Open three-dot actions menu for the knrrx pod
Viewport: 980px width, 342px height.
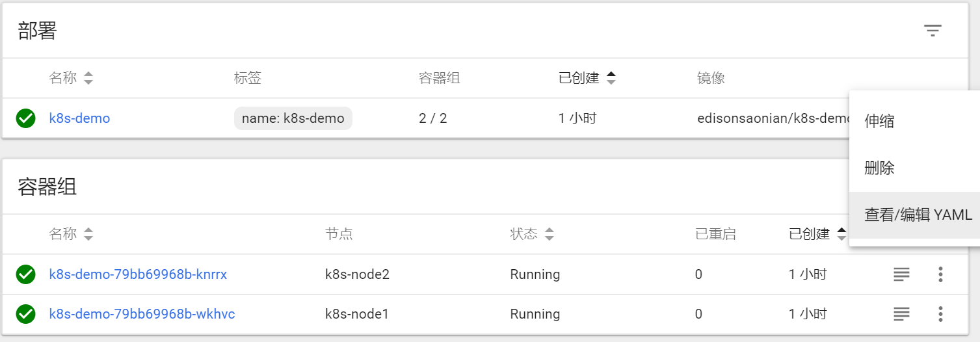pos(940,274)
